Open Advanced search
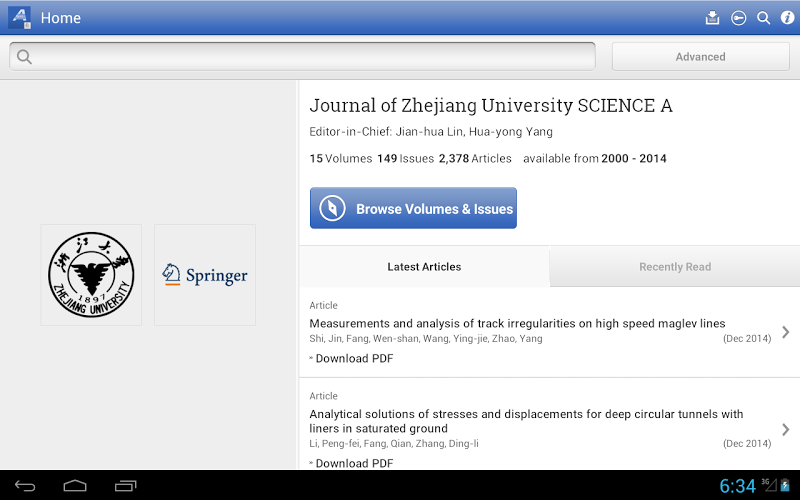800x500 pixels. 700,57
